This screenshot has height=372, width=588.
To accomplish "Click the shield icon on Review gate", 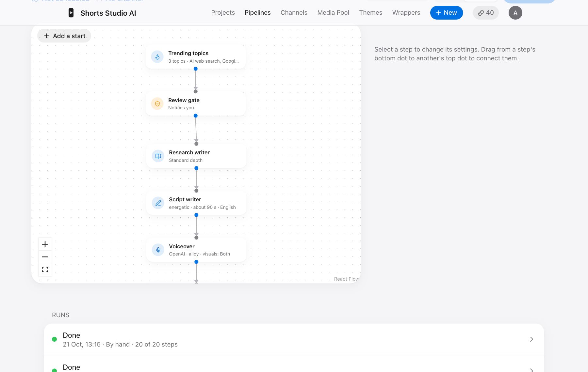I will point(157,104).
